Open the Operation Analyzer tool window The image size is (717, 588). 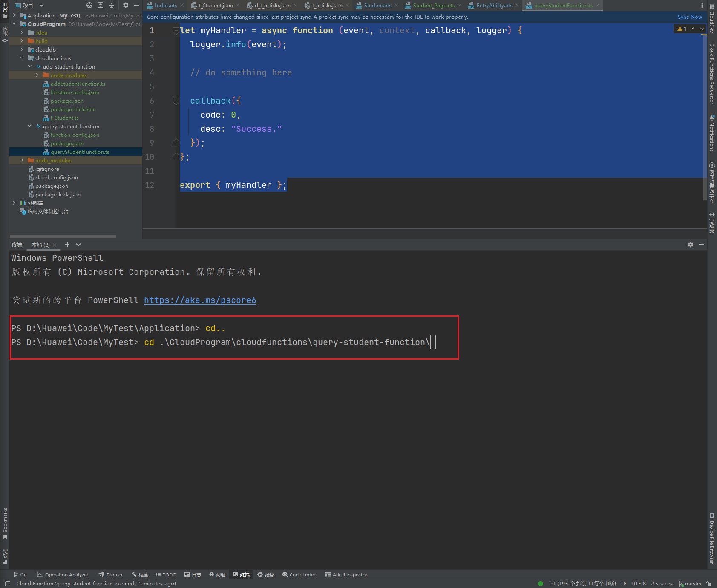click(x=63, y=574)
